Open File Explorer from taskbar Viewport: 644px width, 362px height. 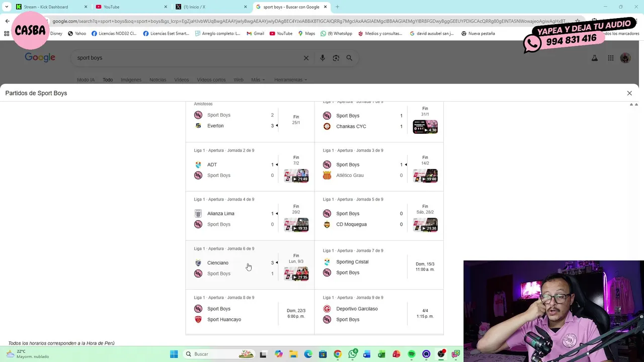click(x=293, y=354)
